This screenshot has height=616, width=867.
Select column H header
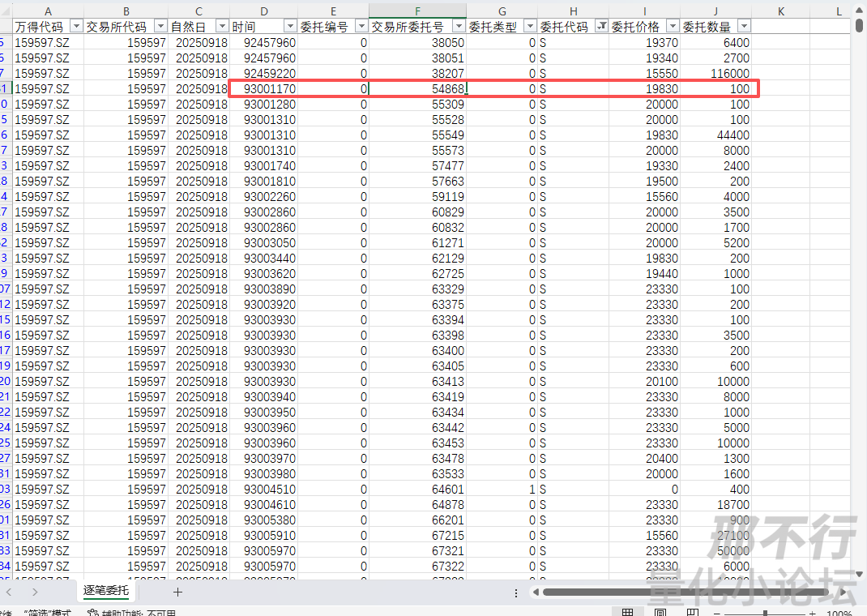point(574,11)
